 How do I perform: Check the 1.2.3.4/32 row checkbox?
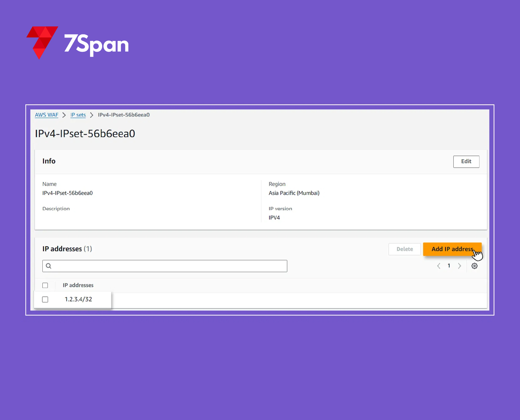coord(45,300)
